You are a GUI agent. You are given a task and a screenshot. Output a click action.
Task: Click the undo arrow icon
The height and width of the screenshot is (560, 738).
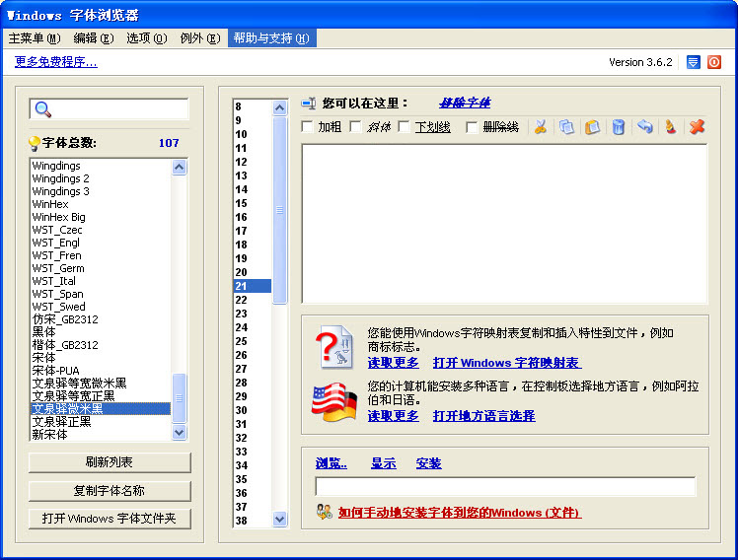click(x=644, y=127)
